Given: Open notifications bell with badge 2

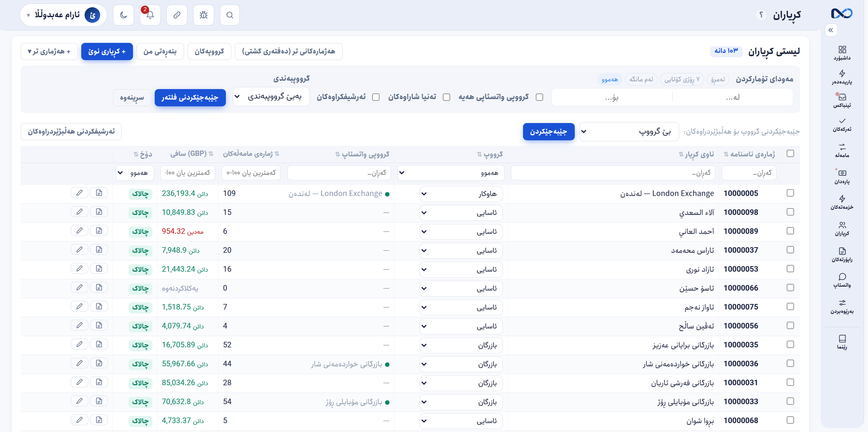Looking at the screenshot, I should (x=150, y=15).
